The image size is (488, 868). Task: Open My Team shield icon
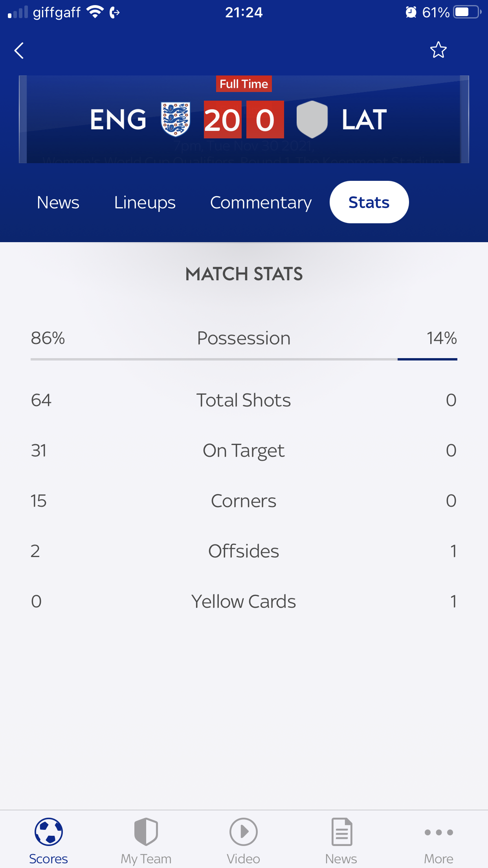[x=146, y=832]
